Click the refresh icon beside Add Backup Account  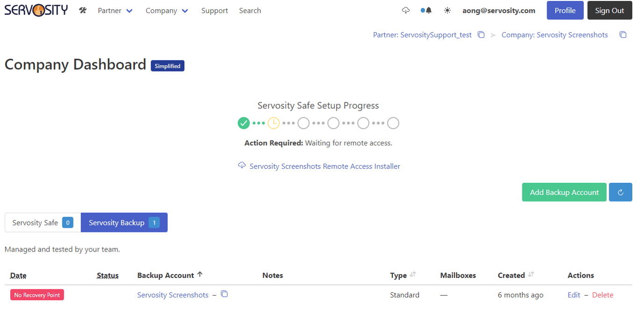620,192
